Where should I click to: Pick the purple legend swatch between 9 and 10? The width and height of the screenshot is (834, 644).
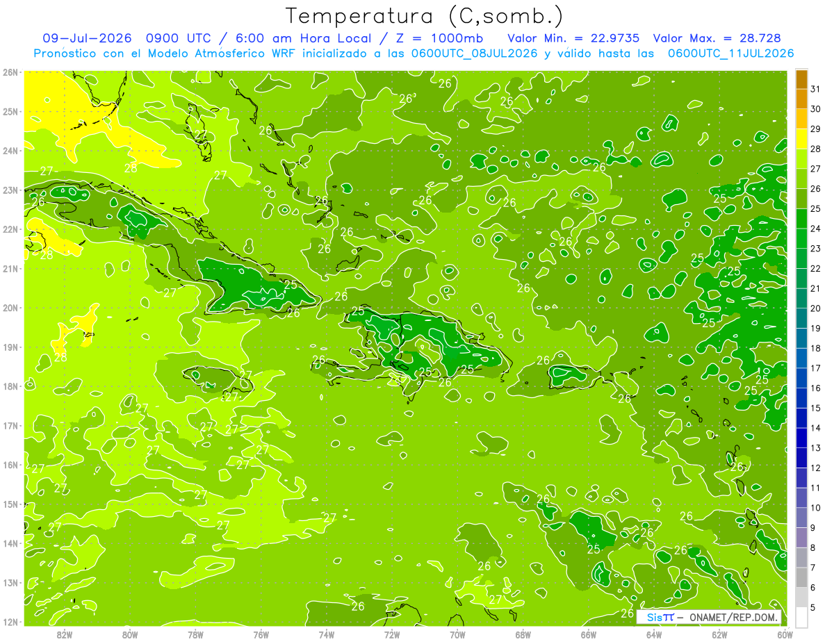click(x=801, y=518)
